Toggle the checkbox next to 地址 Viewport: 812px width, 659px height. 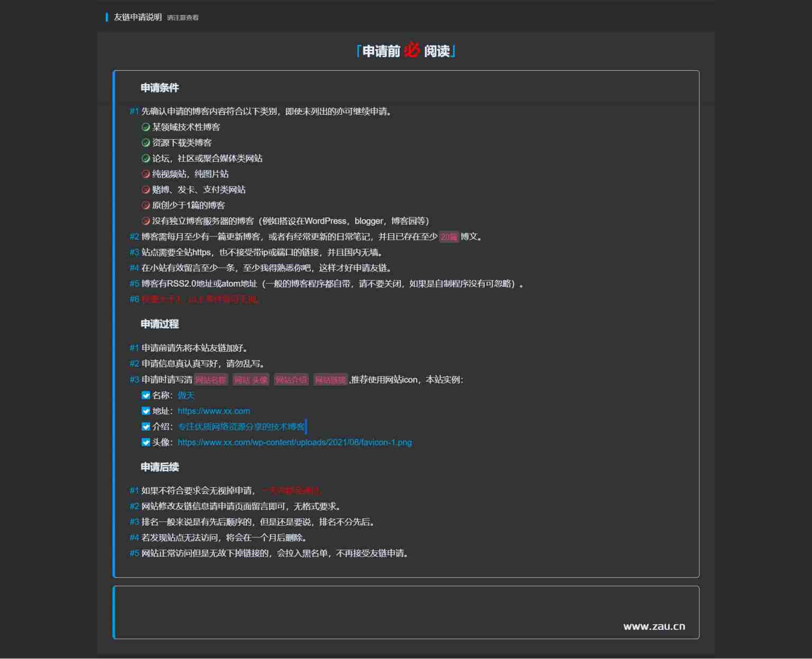[x=146, y=411]
